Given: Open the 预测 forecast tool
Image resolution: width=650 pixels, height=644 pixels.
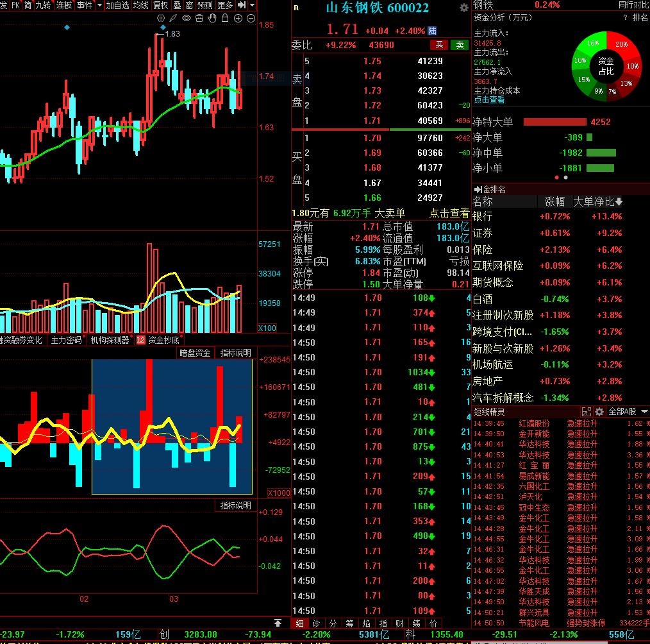Looking at the screenshot, I should pos(204,5).
